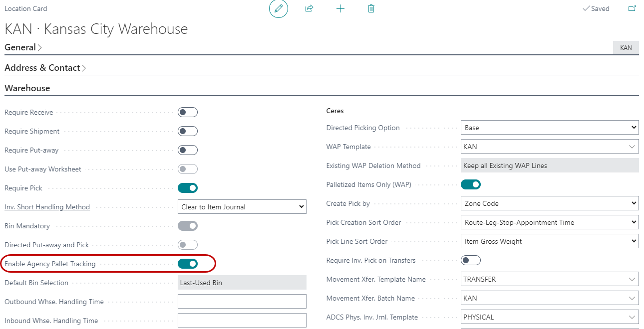The height and width of the screenshot is (329, 644).
Task: Click the plus icon to add new
Action: coord(340,8)
